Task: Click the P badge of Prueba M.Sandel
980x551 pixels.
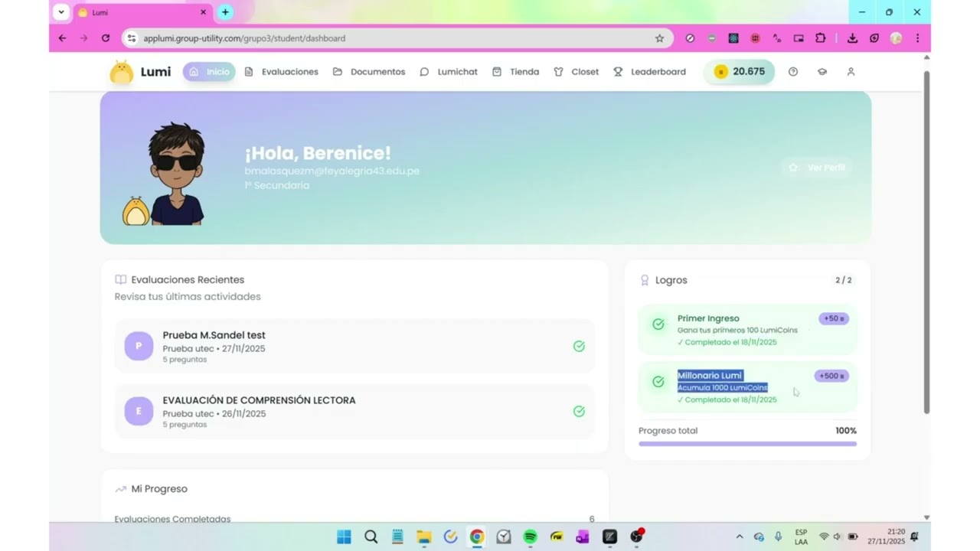Action: point(139,346)
